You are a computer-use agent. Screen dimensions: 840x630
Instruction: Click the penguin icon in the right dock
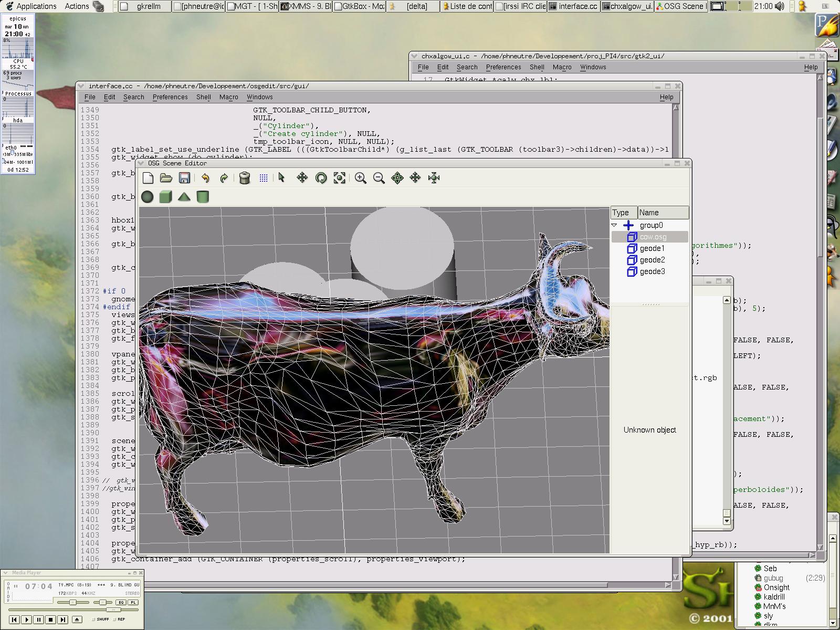pyautogui.click(x=832, y=77)
